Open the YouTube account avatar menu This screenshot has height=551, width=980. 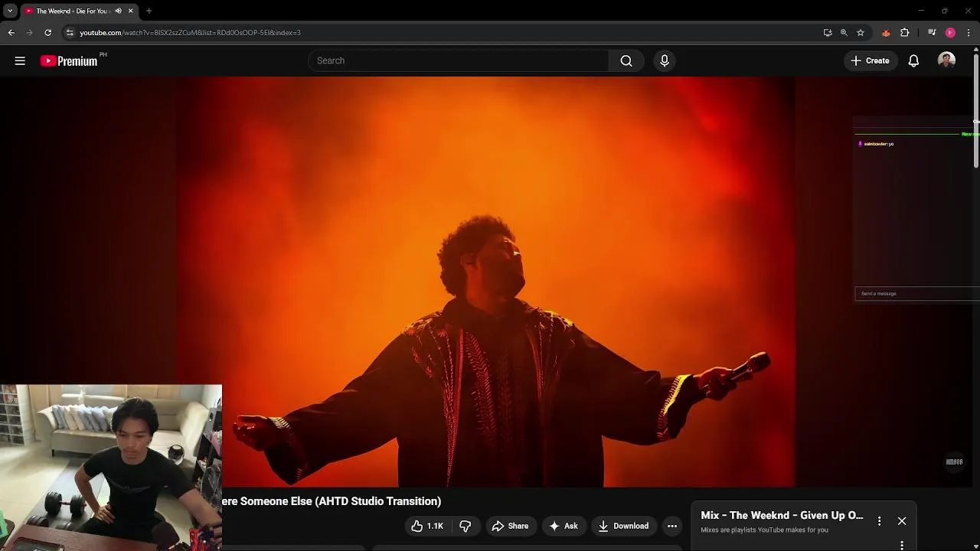click(x=946, y=60)
